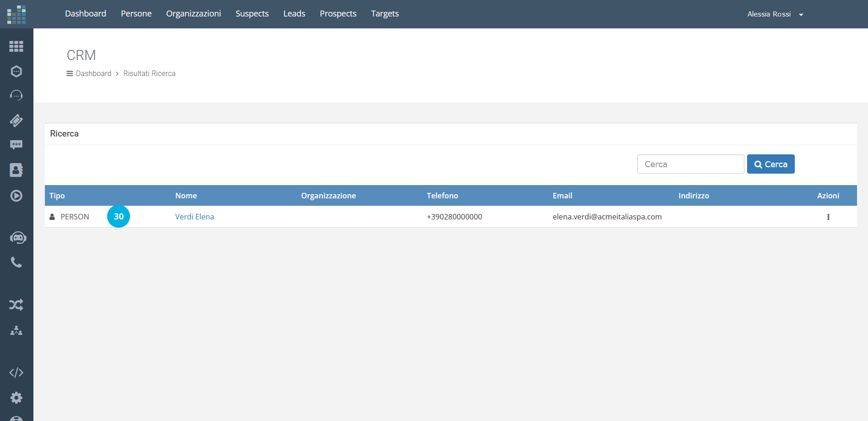Image resolution: width=868 pixels, height=421 pixels.
Task: Click the phone number +390280000000
Action: pos(455,217)
